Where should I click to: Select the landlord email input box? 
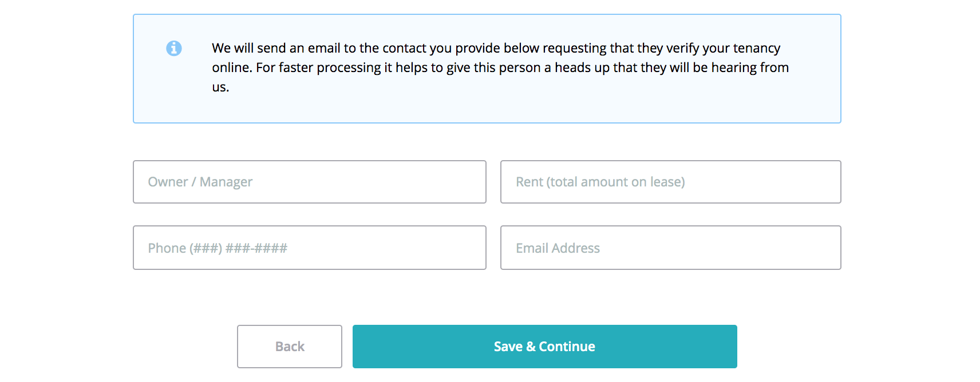tap(670, 248)
